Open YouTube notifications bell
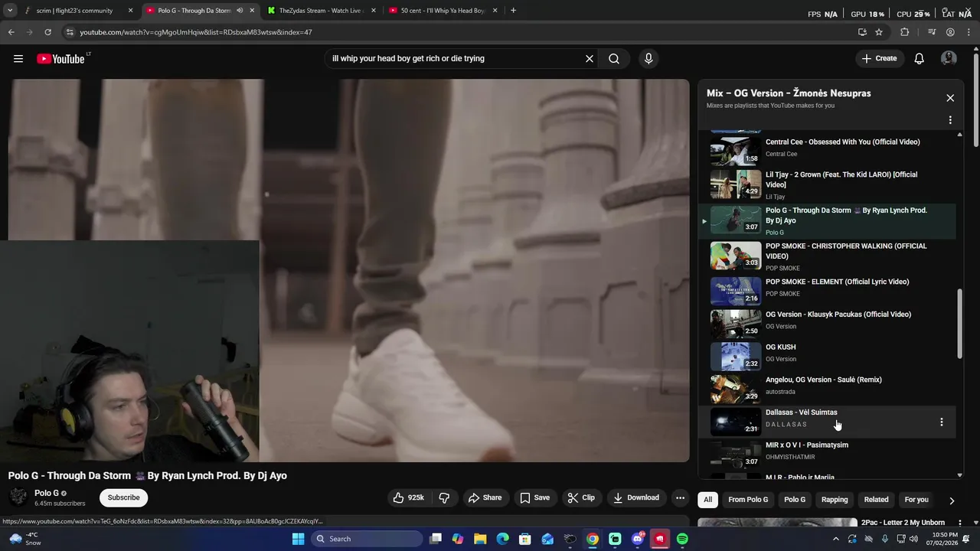 [920, 59]
